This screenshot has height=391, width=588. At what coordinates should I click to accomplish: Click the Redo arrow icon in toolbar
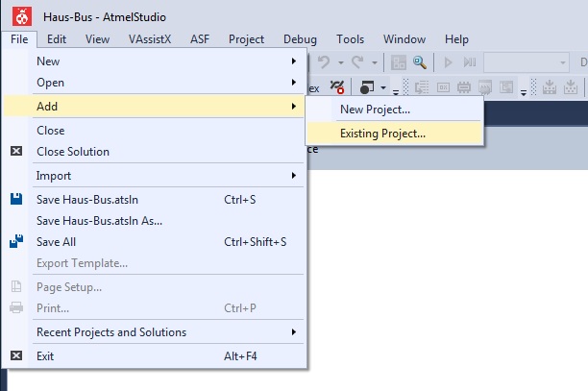[358, 62]
